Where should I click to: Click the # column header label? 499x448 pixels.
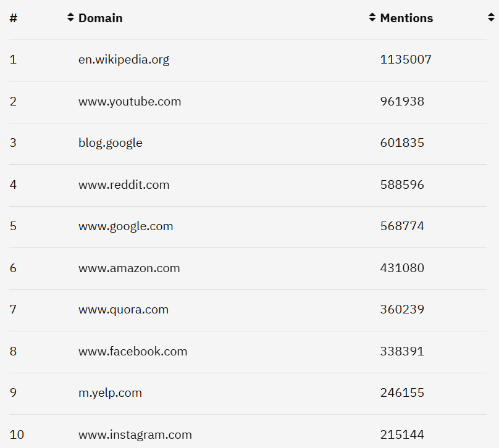coord(14,19)
